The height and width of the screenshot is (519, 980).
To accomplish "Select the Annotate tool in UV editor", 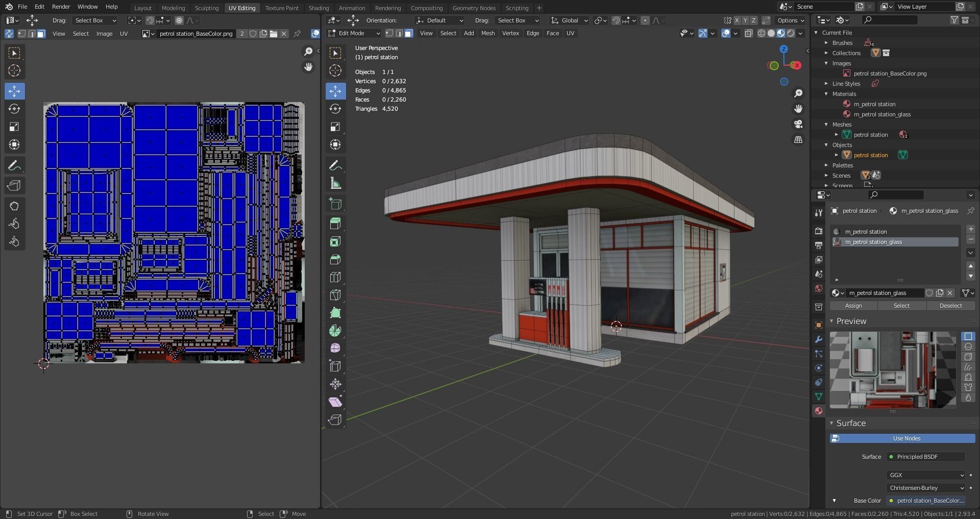I will [14, 165].
